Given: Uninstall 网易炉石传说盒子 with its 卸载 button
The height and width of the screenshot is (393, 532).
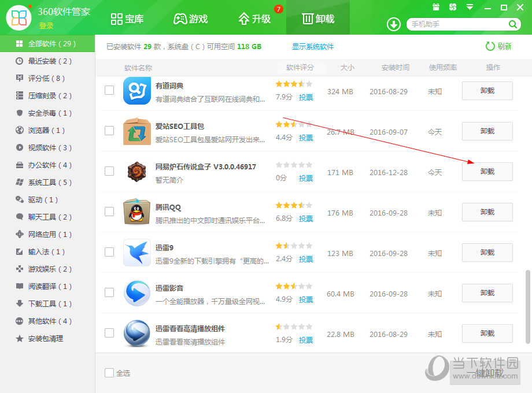Looking at the screenshot, I should (487, 172).
